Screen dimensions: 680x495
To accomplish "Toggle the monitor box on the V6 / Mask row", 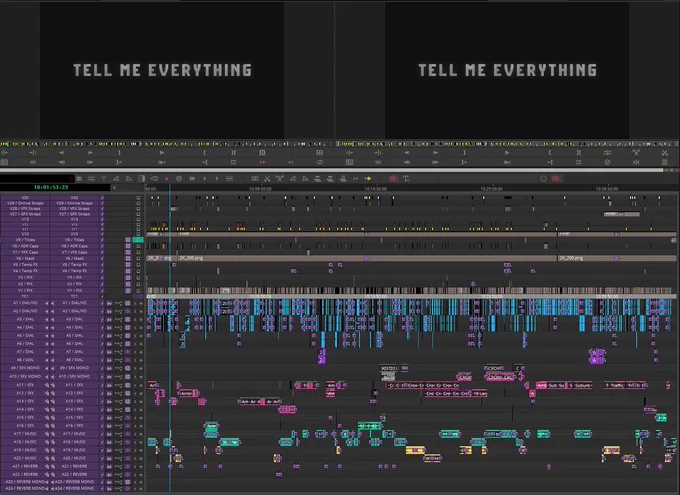I will tap(138, 258).
